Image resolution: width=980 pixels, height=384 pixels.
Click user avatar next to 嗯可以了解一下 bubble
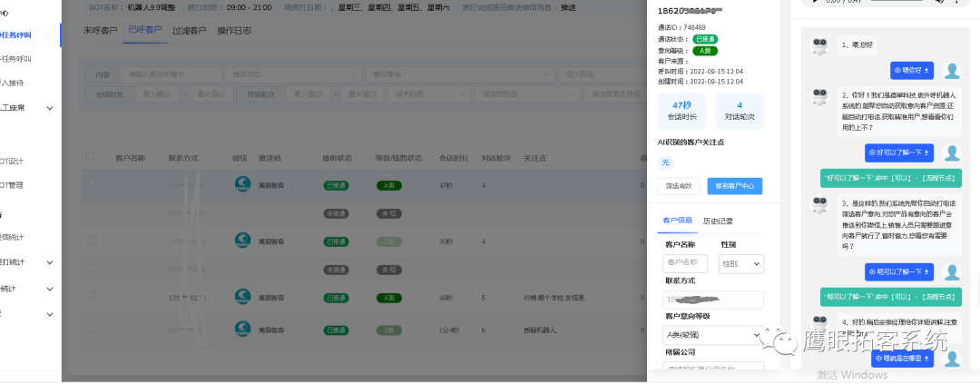coord(951,271)
